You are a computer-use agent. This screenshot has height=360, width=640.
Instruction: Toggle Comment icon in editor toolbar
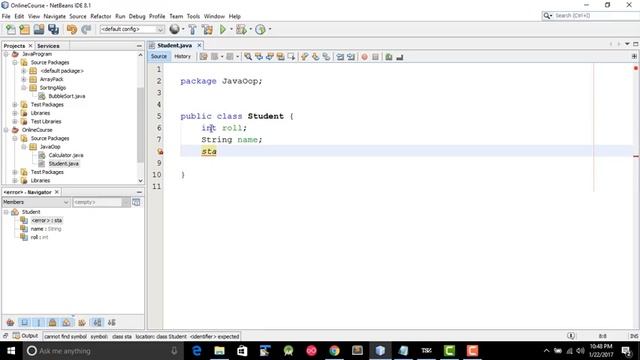tap(389, 57)
